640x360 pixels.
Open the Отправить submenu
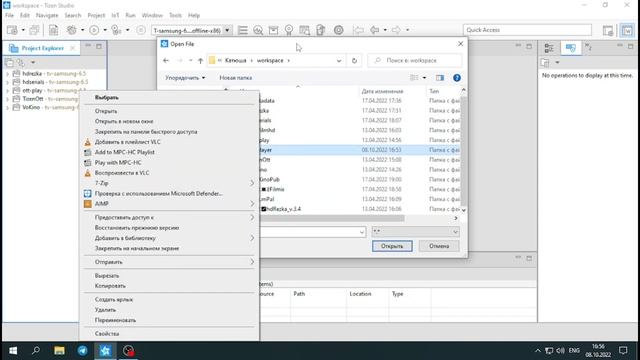coord(169,262)
